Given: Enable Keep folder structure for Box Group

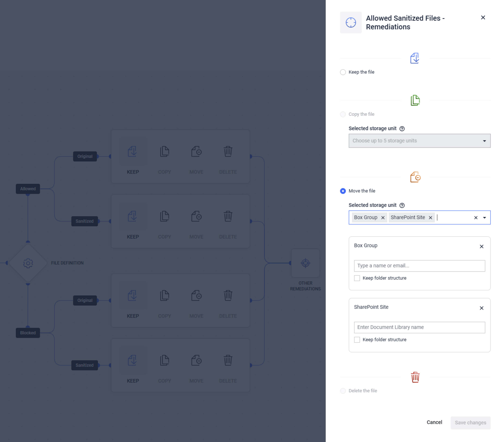Looking at the screenshot, I should pos(357,278).
